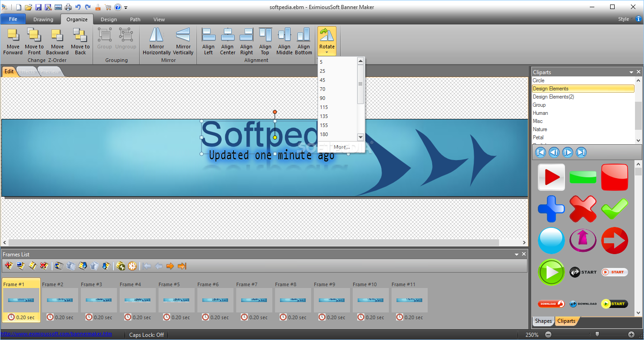
Task: Click the orange clock frame delay icon
Action: [132, 266]
